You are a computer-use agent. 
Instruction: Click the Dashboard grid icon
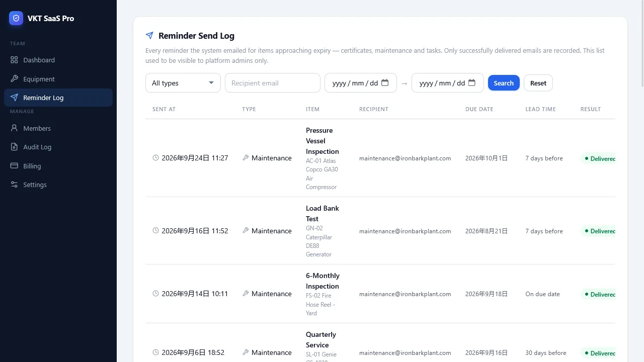14,60
